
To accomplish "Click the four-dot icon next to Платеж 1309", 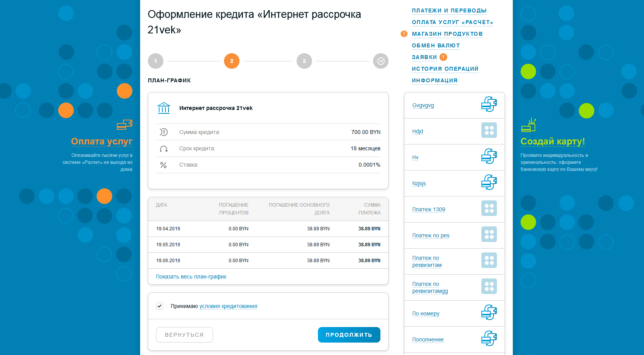I will tap(489, 208).
